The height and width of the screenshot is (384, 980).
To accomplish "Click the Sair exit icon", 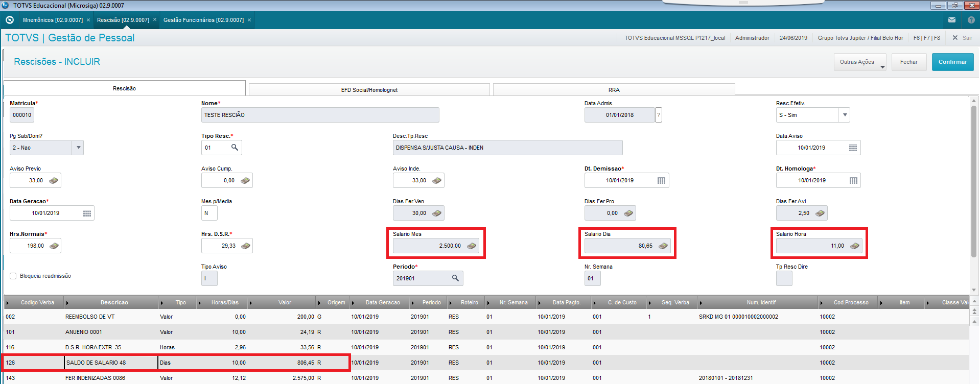I will click(x=955, y=38).
